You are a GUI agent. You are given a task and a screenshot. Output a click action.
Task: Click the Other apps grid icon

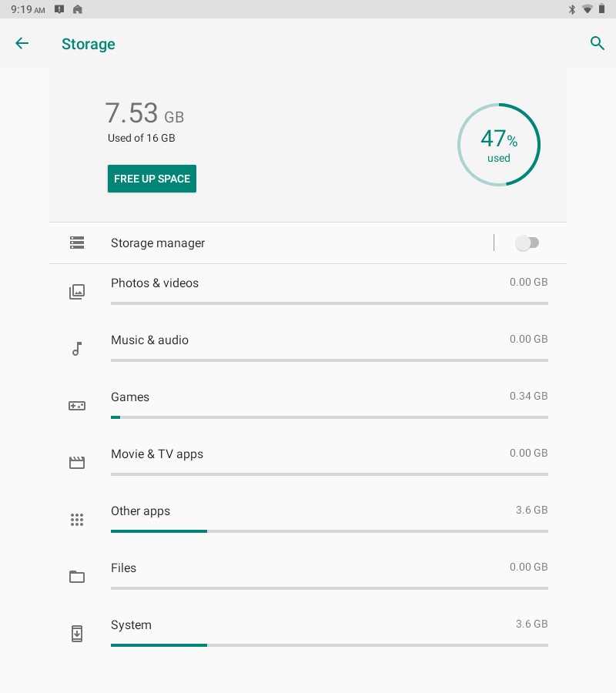[x=77, y=519]
